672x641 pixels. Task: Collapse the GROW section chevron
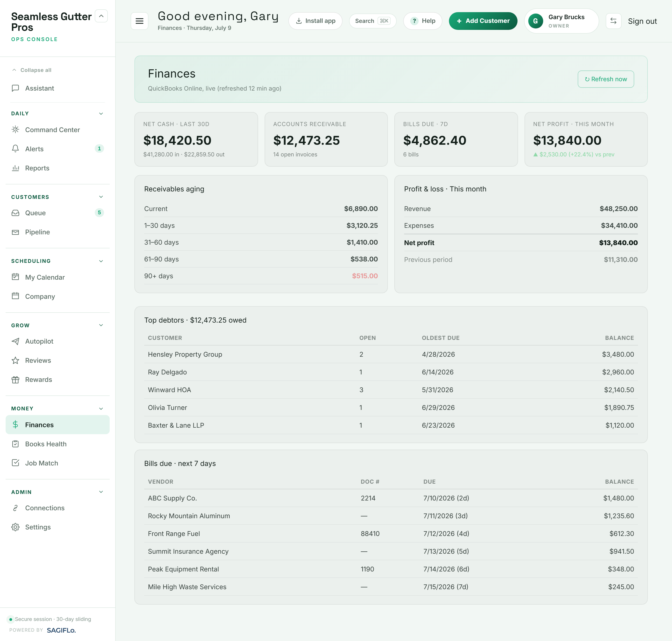coord(101,325)
